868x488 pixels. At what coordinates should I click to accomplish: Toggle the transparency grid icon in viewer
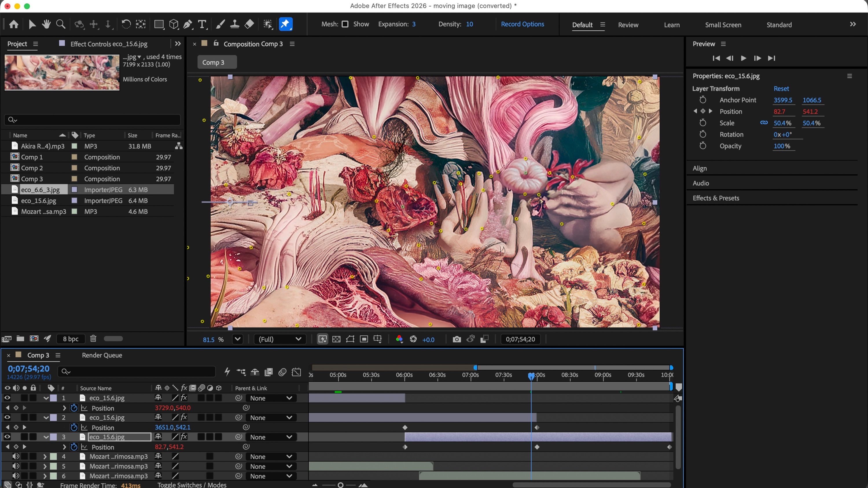(336, 339)
